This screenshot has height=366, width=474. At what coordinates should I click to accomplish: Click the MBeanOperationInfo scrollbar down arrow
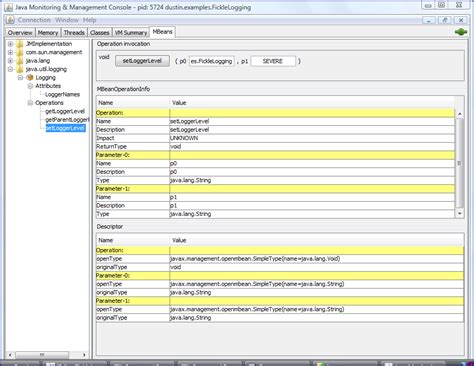460,213
